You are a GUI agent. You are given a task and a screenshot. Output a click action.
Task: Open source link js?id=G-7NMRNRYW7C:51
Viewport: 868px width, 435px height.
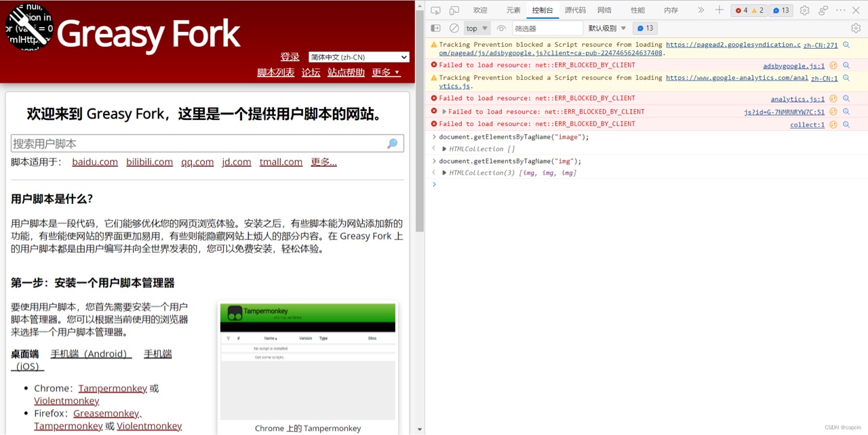click(x=785, y=112)
